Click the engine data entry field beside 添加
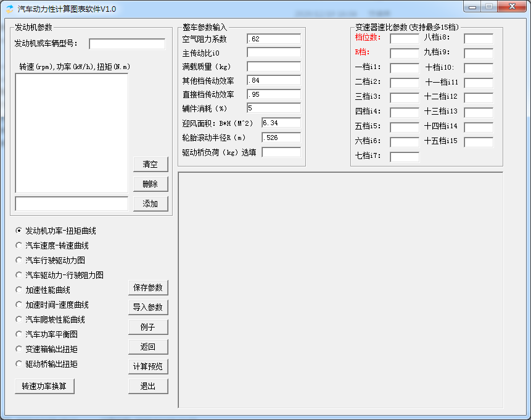The width and height of the screenshot is (531, 420). click(72, 204)
